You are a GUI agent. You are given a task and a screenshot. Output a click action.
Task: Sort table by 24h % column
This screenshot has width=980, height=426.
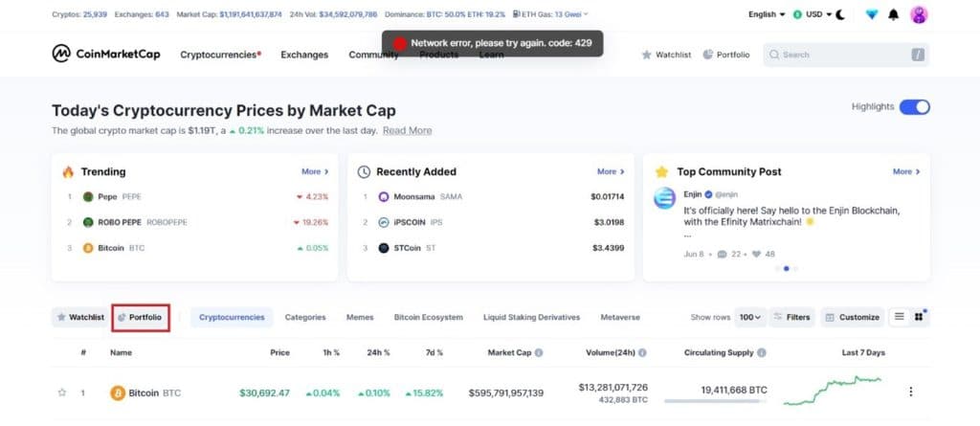click(378, 353)
